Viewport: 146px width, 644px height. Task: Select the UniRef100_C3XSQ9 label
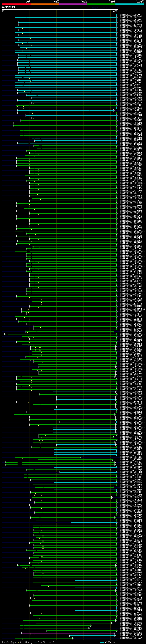point(131,469)
